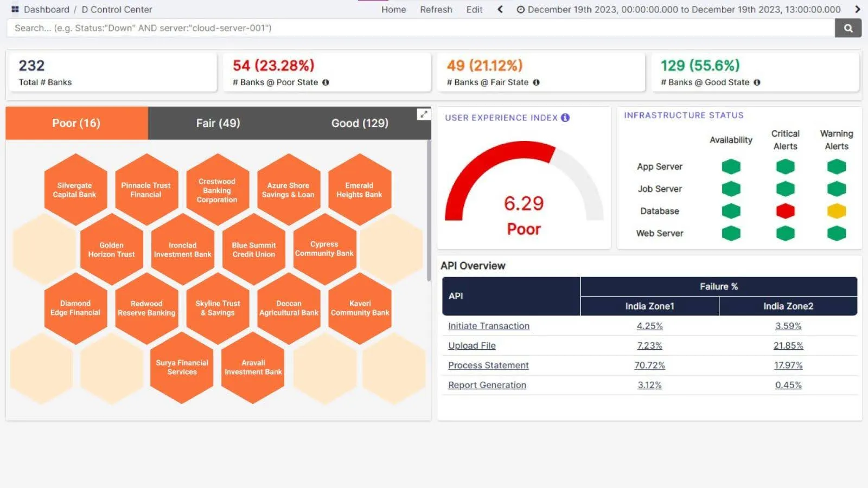
Task: Select Crestwood Banking Corporation hexagon
Action: 217,190
